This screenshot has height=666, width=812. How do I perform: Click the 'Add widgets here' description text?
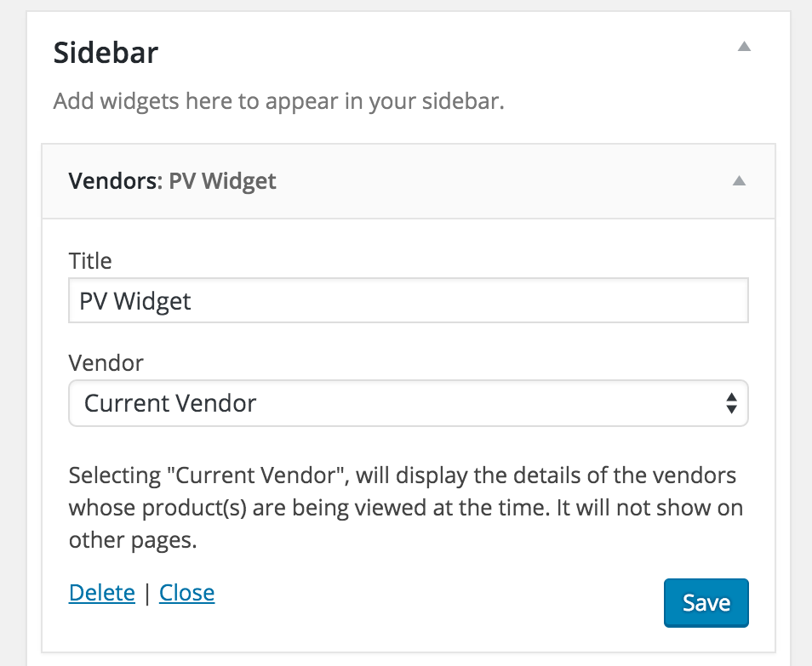[279, 102]
